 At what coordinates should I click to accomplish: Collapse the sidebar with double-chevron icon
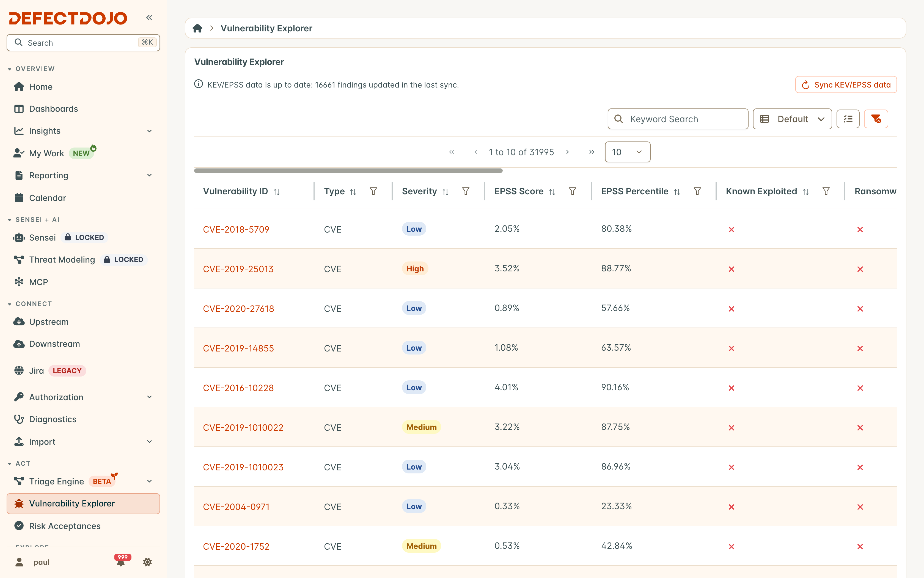pyautogui.click(x=149, y=18)
